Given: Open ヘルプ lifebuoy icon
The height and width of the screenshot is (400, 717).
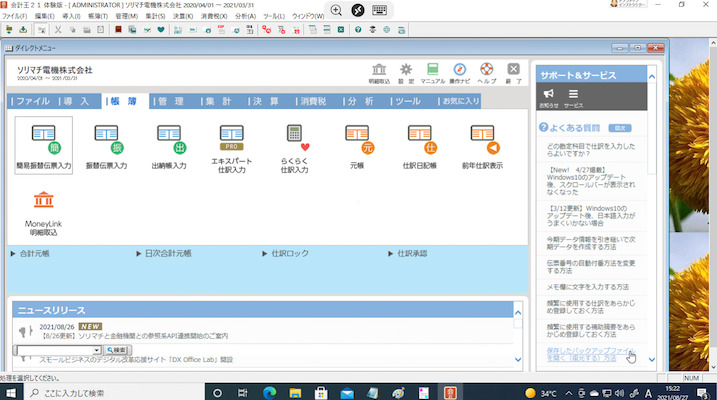Looking at the screenshot, I should [x=487, y=73].
